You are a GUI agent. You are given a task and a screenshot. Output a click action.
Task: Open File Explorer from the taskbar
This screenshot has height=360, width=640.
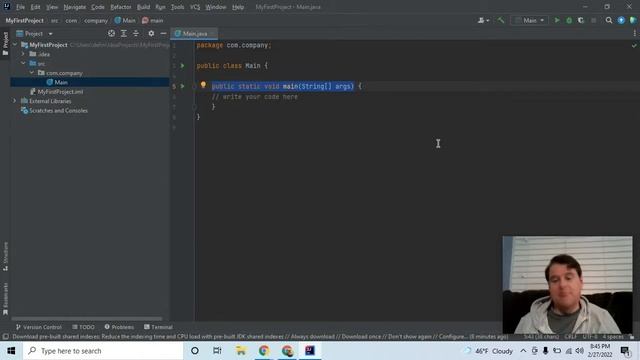point(241,351)
